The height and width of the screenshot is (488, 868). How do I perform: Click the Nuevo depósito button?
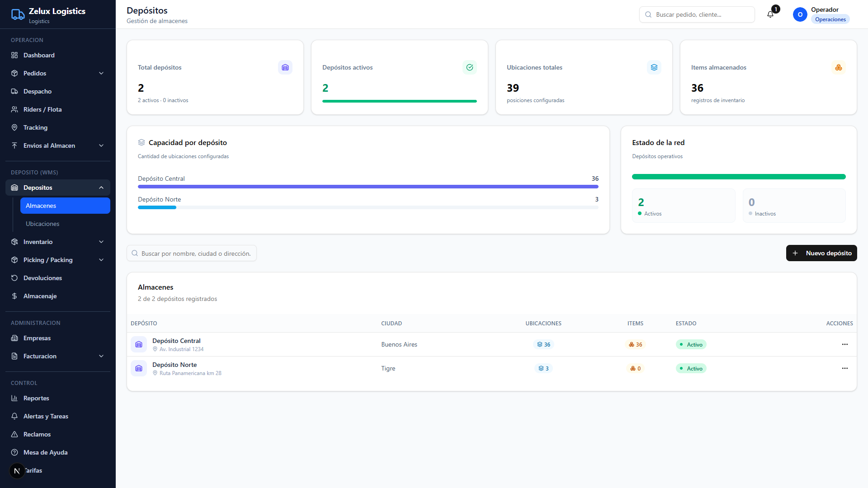[x=821, y=253]
